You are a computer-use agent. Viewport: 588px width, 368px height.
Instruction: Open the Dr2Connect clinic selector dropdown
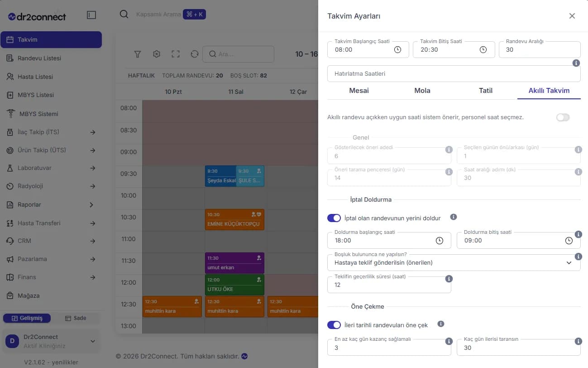point(51,341)
